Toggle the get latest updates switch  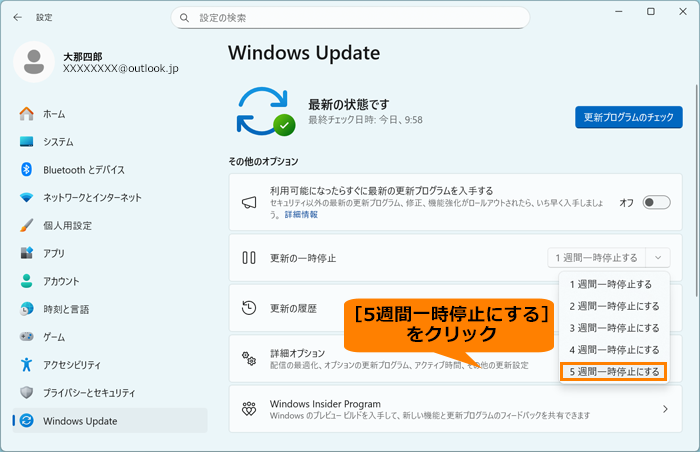[x=656, y=202]
